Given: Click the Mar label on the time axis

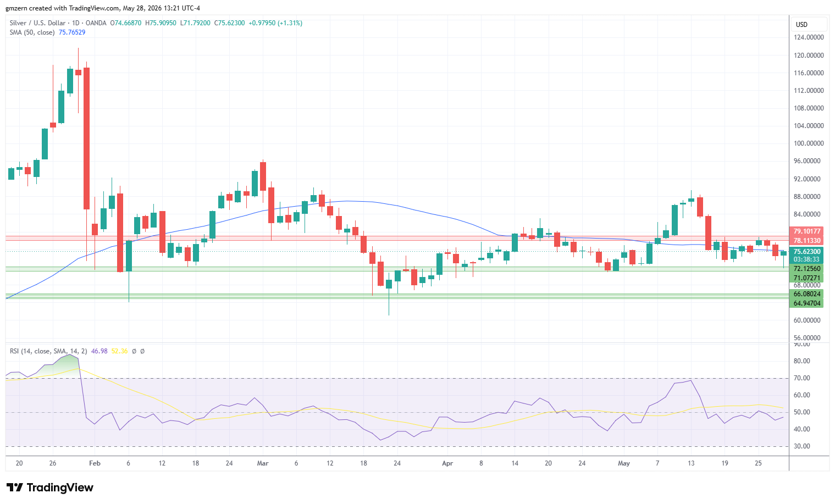Looking at the screenshot, I should pyautogui.click(x=263, y=463).
